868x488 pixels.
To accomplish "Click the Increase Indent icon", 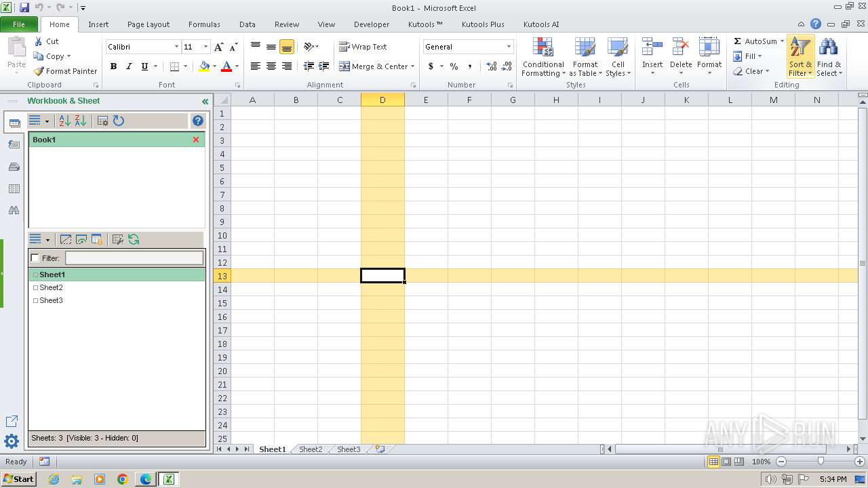I will (x=324, y=66).
